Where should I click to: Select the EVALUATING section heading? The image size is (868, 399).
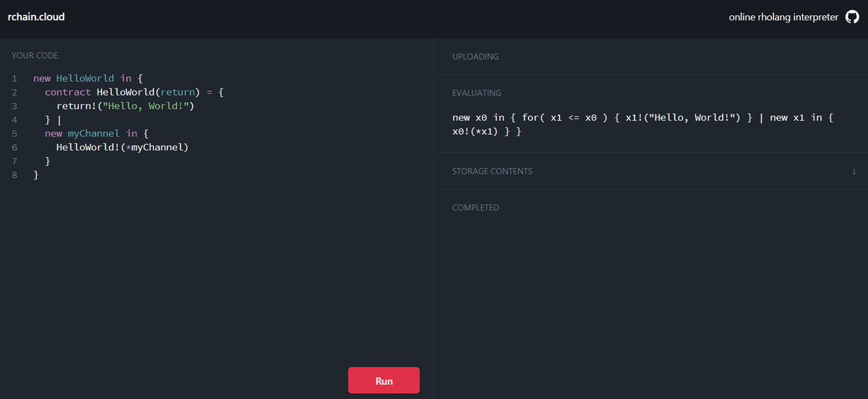point(477,93)
